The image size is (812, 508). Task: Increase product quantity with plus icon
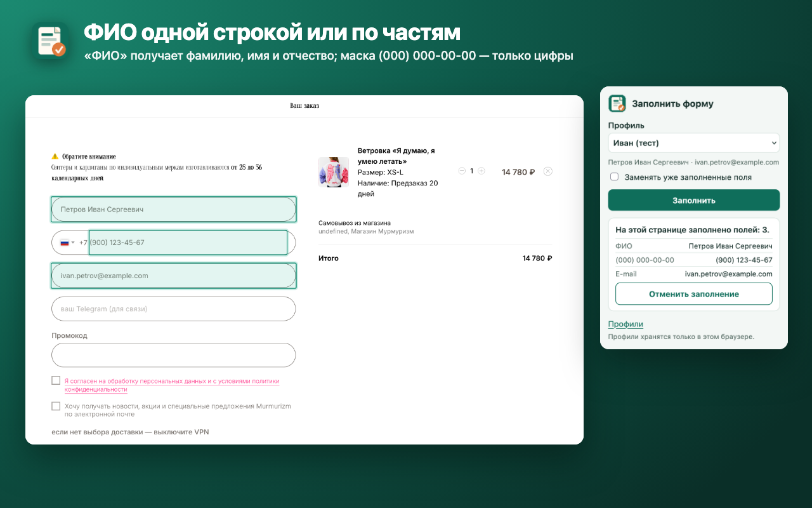[x=481, y=171]
